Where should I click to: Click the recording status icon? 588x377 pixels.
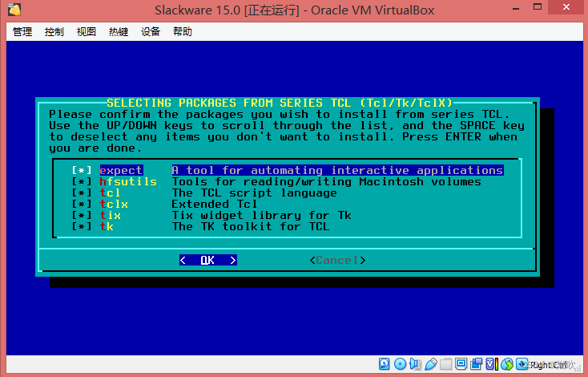point(477,364)
